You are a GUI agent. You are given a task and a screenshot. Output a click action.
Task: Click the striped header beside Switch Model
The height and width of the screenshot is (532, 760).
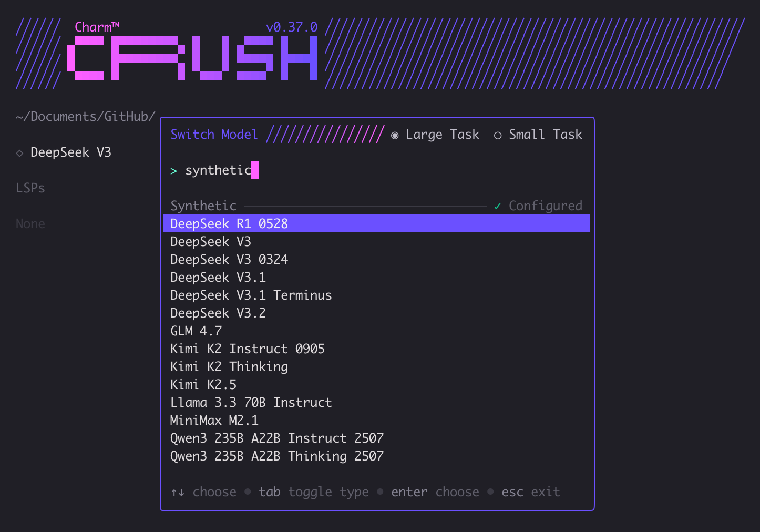pos(324,135)
